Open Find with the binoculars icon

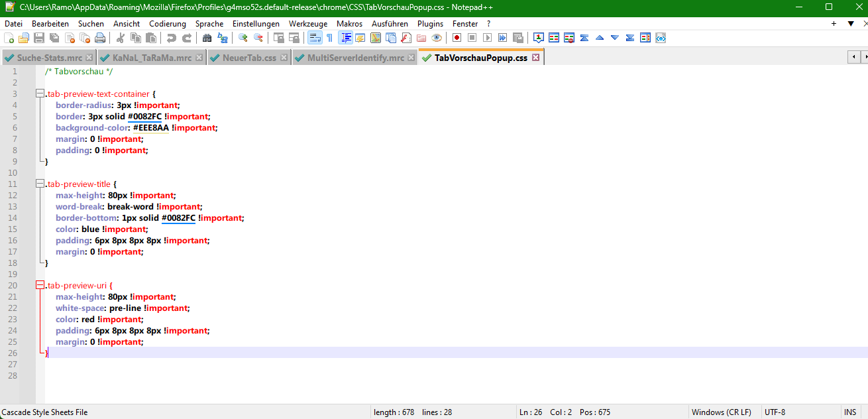tap(207, 38)
